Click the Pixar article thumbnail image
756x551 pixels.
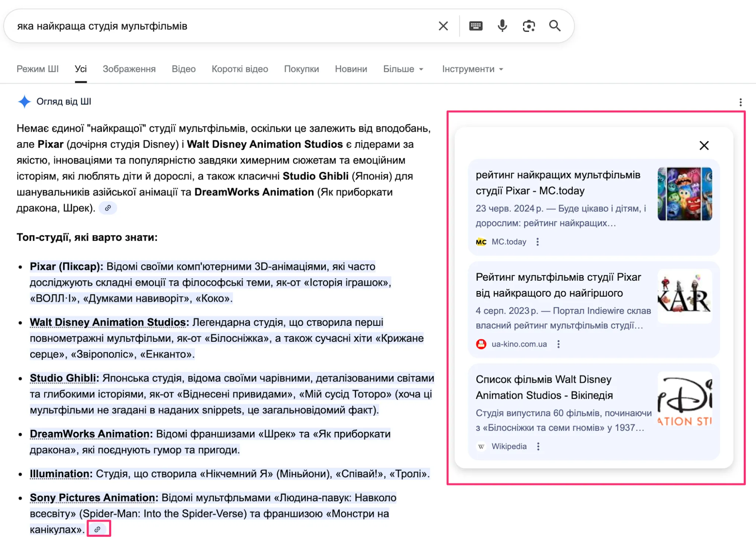[685, 194]
